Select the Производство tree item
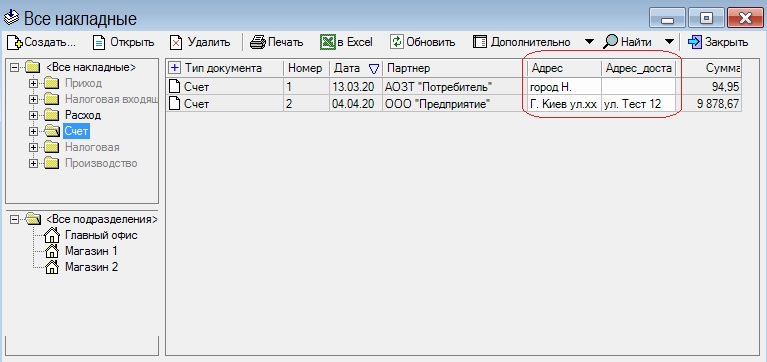Screen dimensions: 767x362 (101, 163)
